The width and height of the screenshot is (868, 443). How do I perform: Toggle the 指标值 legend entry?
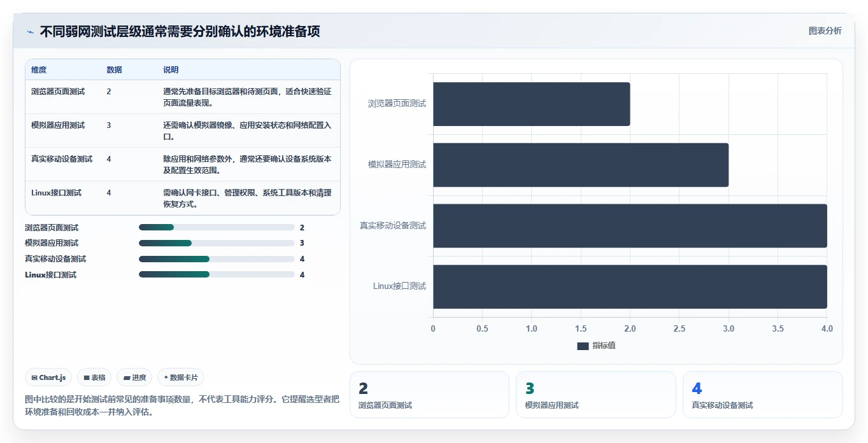click(x=596, y=346)
